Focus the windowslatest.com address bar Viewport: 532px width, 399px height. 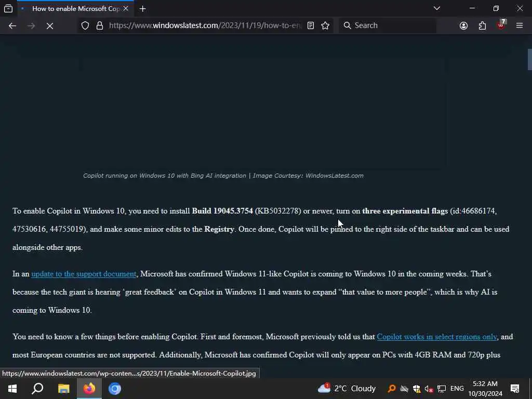coord(205,25)
